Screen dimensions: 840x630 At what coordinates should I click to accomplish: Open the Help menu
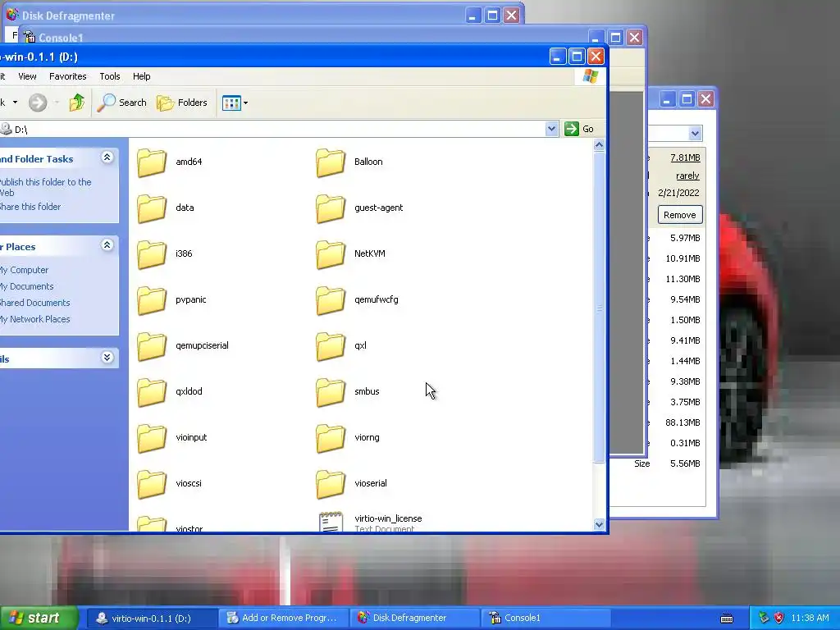coord(141,76)
